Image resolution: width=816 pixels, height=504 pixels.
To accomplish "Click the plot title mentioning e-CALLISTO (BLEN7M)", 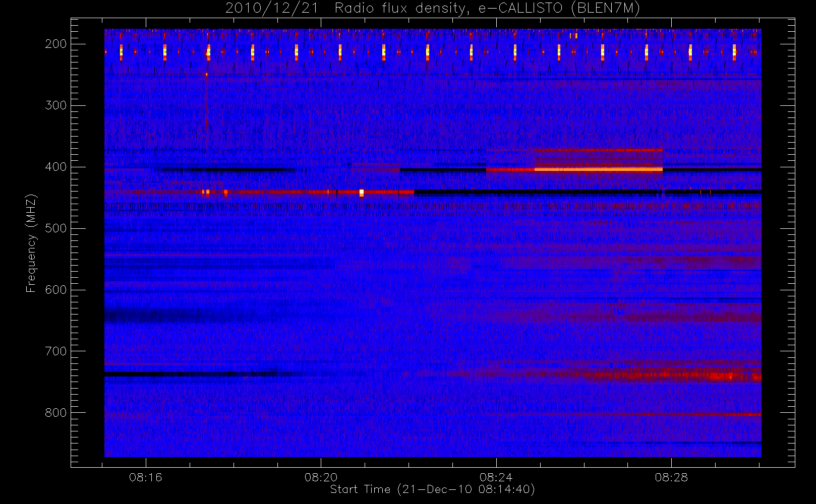I will [433, 9].
